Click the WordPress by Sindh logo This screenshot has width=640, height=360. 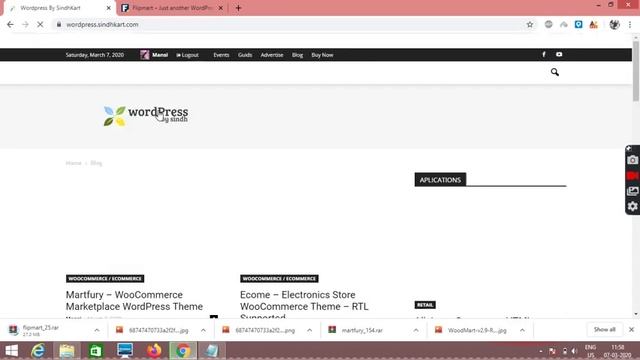[x=146, y=116]
